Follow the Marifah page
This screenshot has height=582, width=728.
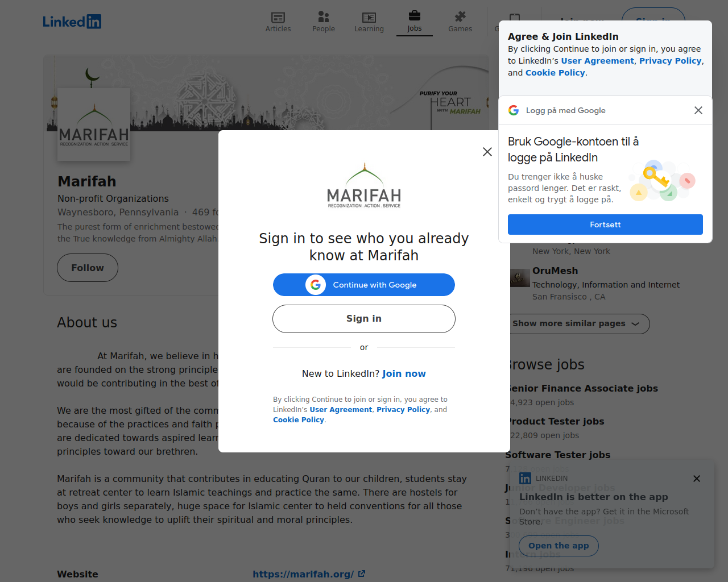[88, 268]
